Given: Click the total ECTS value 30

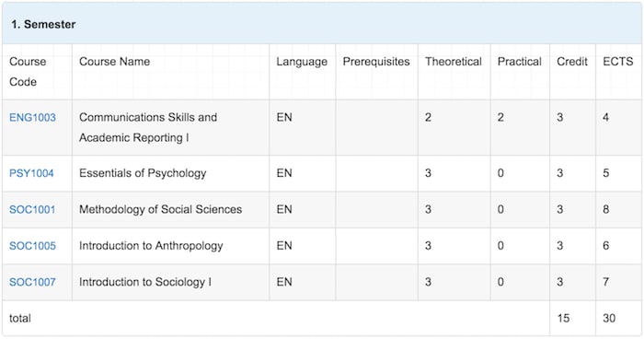Looking at the screenshot, I should point(609,318).
